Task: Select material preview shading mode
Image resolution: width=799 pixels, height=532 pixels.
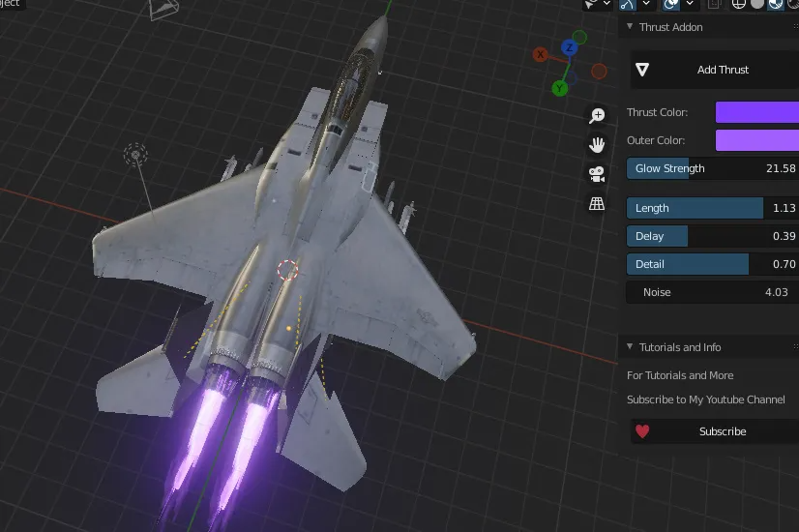Action: tap(776, 4)
